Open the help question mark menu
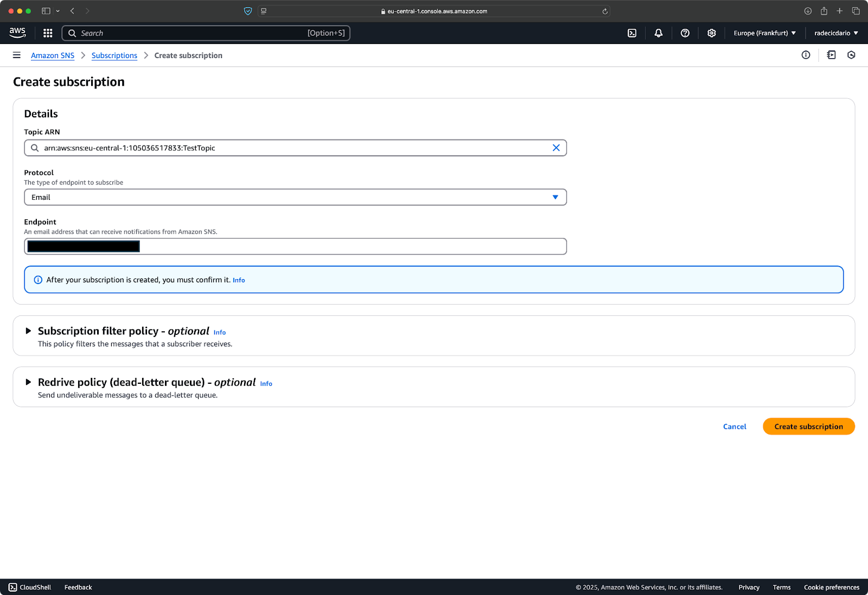Viewport: 868px width, 595px height. point(685,33)
